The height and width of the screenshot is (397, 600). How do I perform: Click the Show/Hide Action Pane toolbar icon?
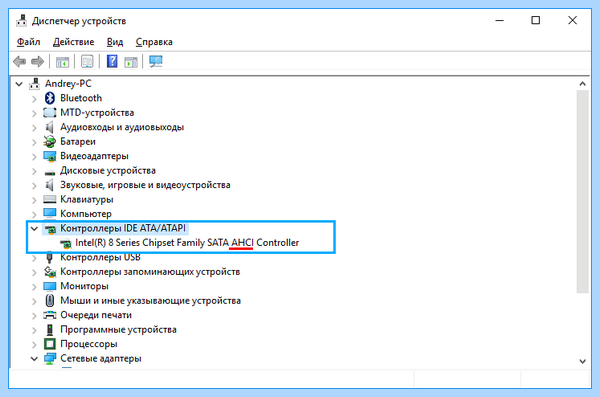click(131, 62)
